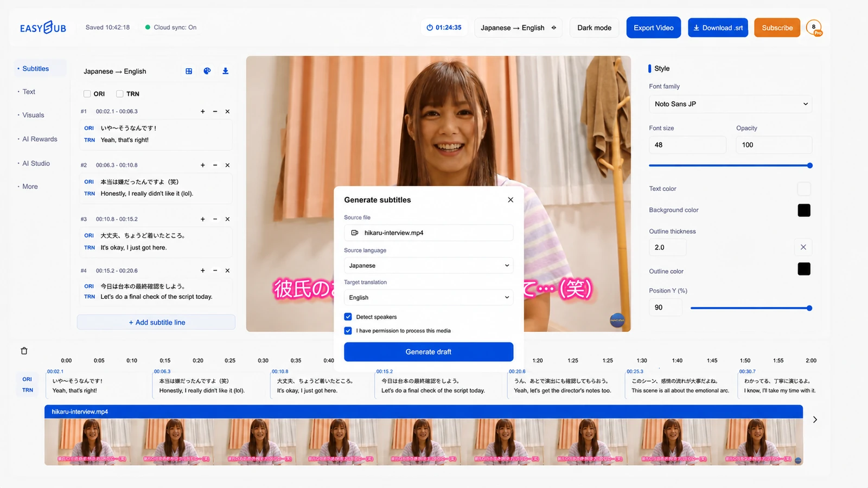Open the Outline color swatch
Viewport: 868px width, 488px height.
pos(804,269)
